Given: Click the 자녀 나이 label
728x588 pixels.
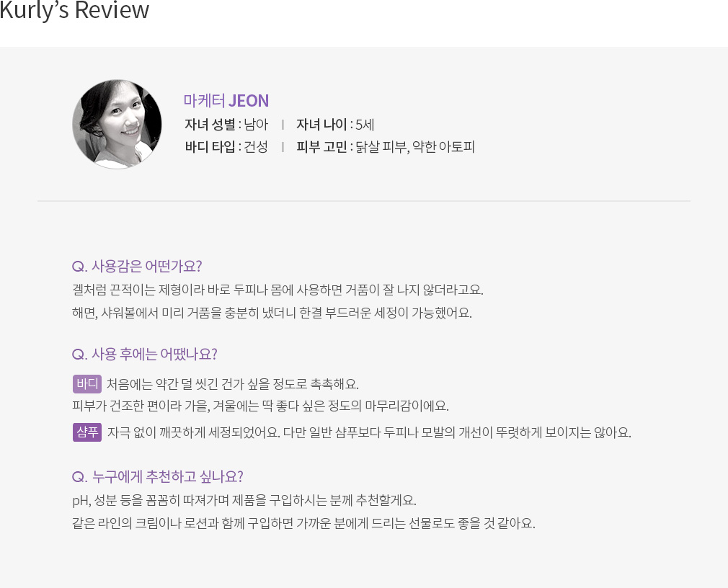Looking at the screenshot, I should click(321, 125).
